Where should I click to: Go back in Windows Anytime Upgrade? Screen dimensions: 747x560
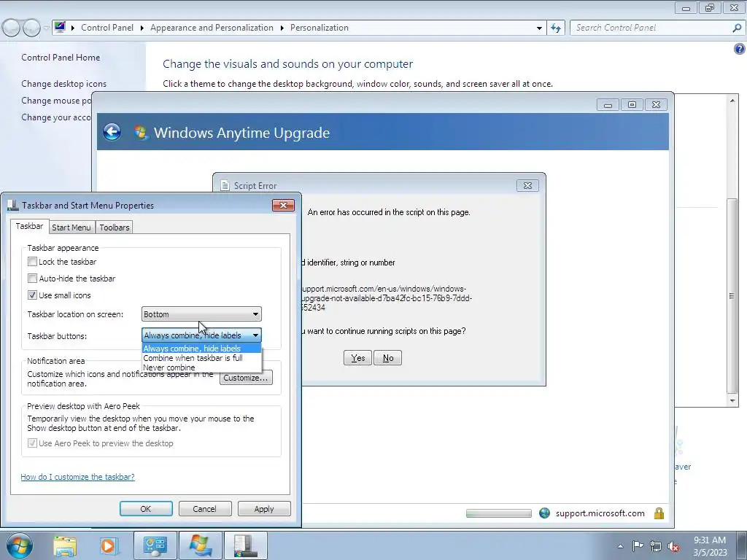click(112, 132)
